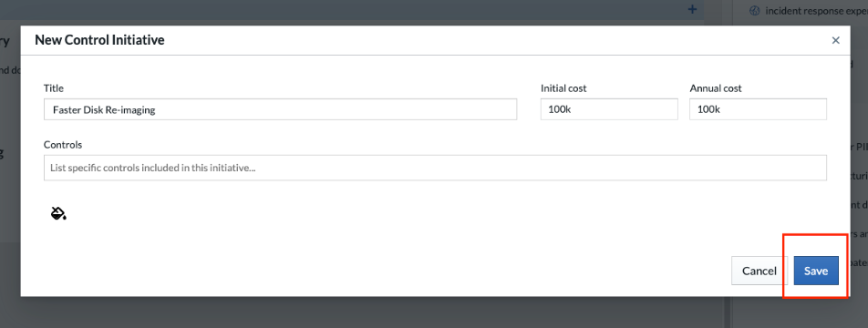The width and height of the screenshot is (868, 328).
Task: Click the Annual cost label
Action: [x=716, y=88]
